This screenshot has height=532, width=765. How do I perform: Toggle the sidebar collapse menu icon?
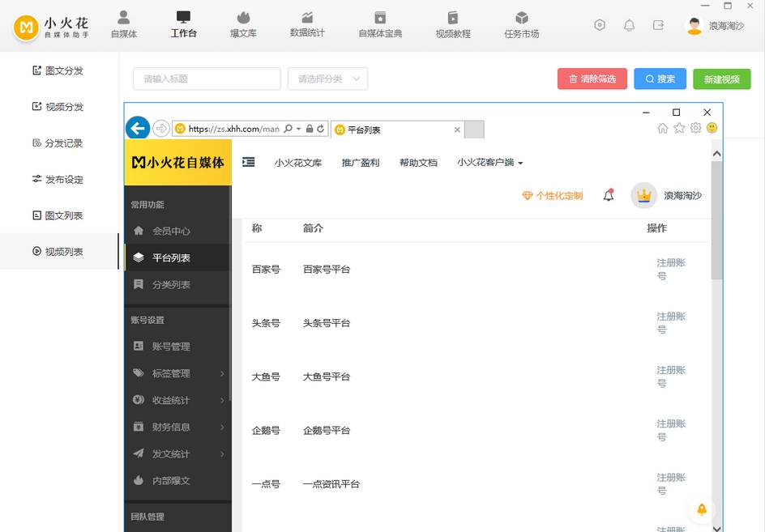pyautogui.click(x=248, y=162)
